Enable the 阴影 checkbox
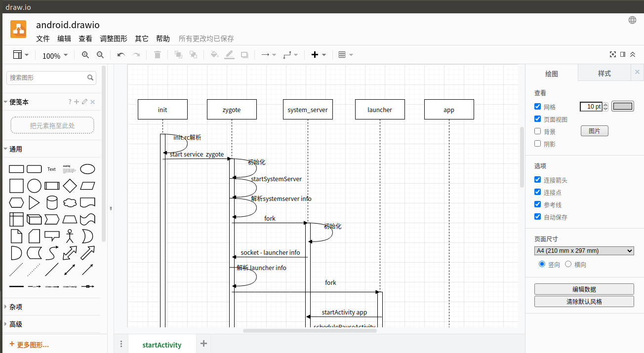The height and width of the screenshot is (353, 644). coord(538,143)
